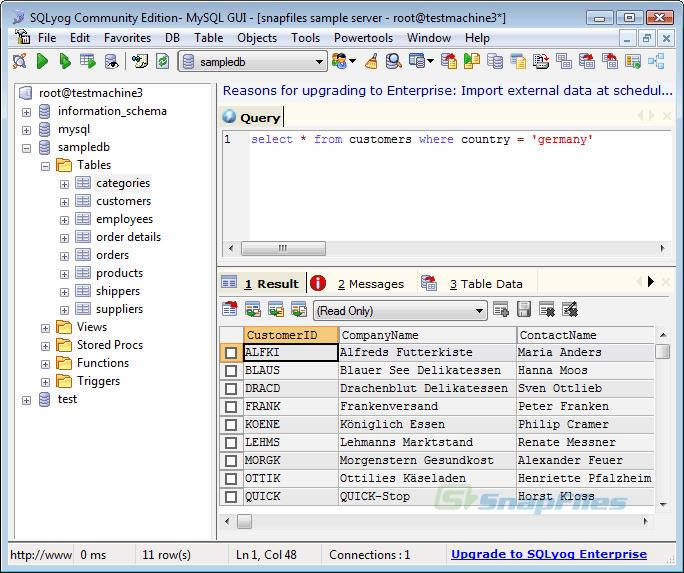The image size is (684, 573).
Task: Click the delete selected rows icon
Action: pyautogui.click(x=547, y=309)
